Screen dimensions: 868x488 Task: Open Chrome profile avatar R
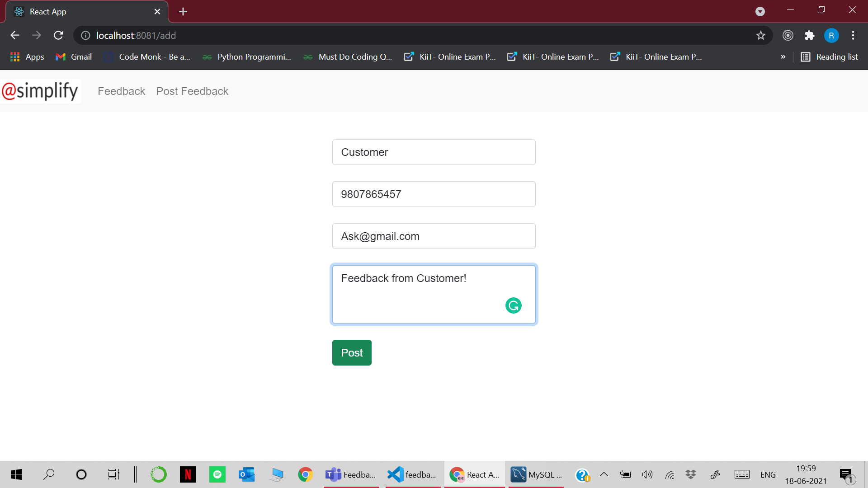831,35
